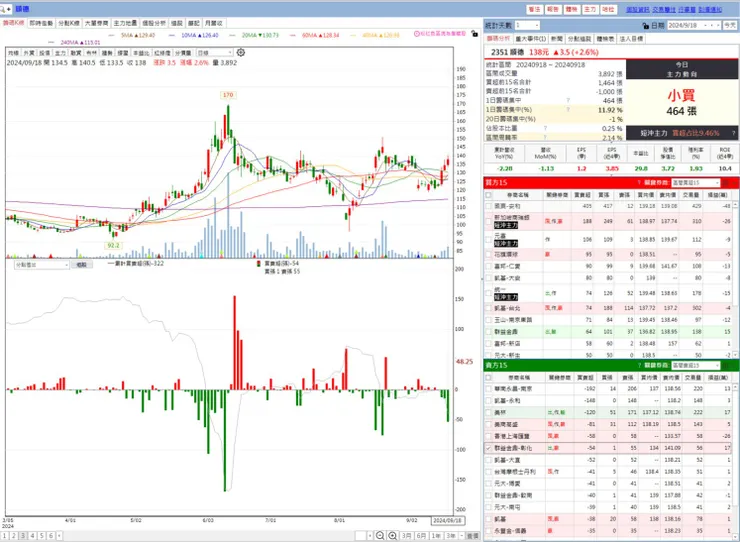Click the 融資 indicator button above chart
The height and width of the screenshot is (542, 740).
pyautogui.click(x=76, y=52)
